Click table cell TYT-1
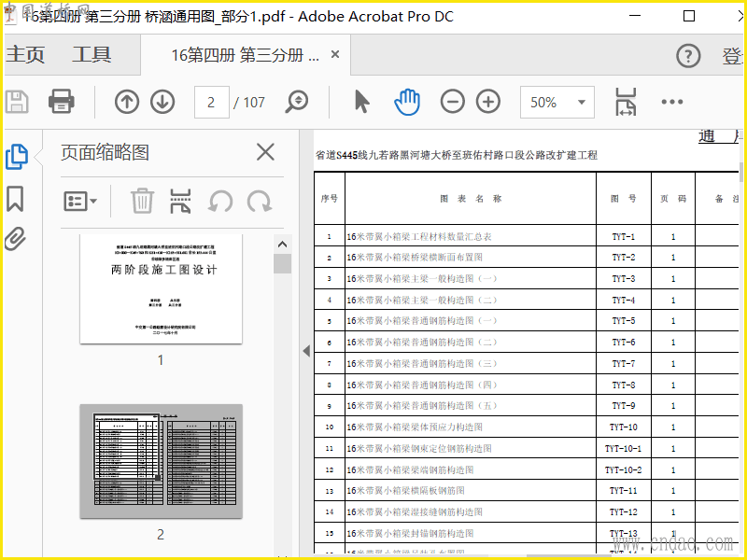 tap(623, 237)
